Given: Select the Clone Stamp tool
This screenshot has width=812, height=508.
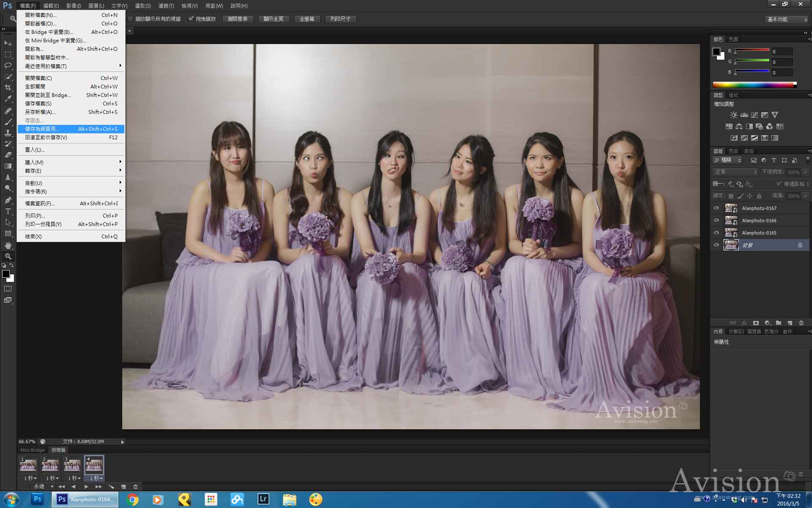Looking at the screenshot, I should 8,133.
